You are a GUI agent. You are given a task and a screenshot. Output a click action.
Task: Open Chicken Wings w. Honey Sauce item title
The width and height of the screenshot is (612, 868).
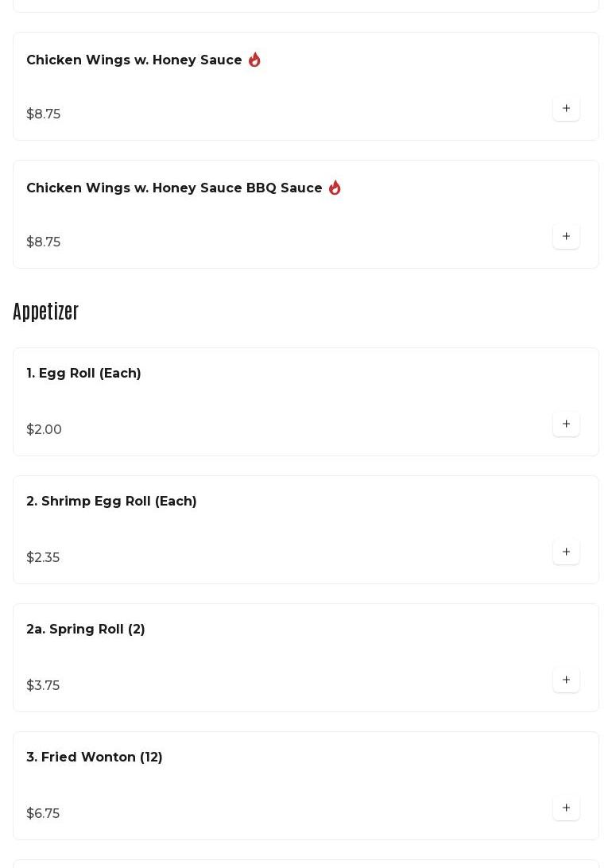[134, 60]
